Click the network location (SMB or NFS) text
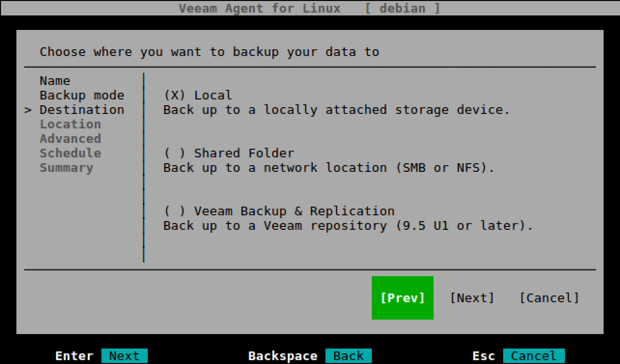This screenshot has width=620, height=364. coord(329,168)
